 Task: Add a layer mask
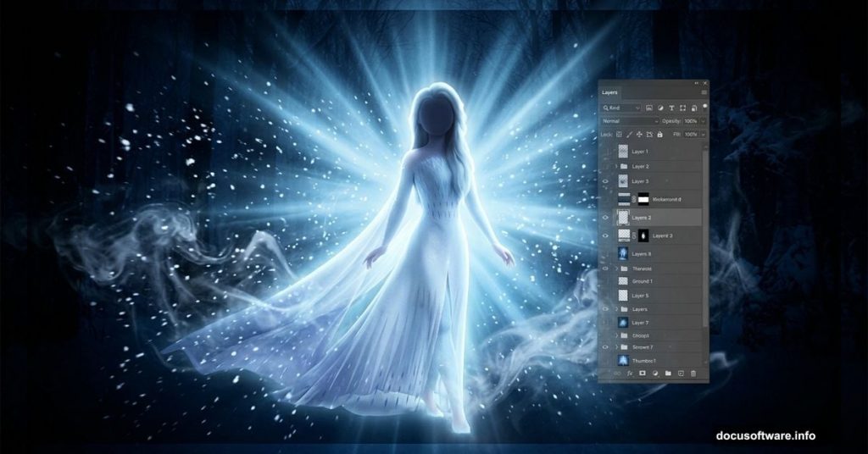click(x=643, y=374)
